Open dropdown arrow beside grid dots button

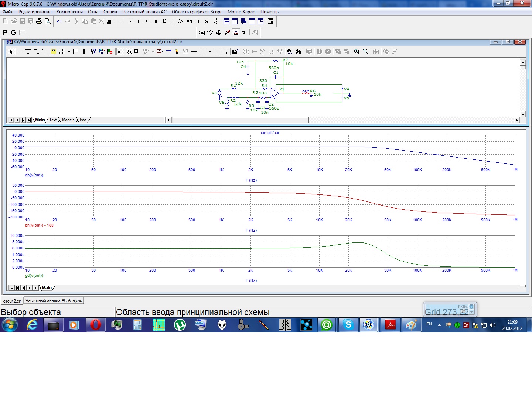(x=209, y=52)
